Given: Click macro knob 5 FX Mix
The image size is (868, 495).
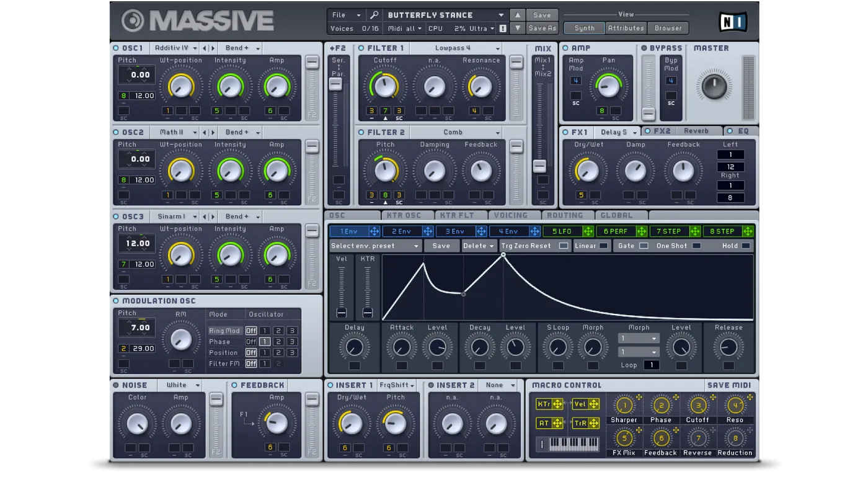Looking at the screenshot, I should click(624, 439).
